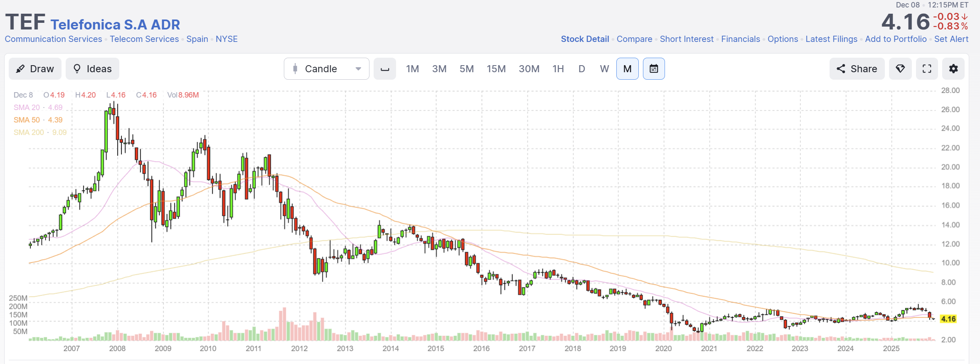This screenshot has width=980, height=364.
Task: Click the SMA 20 indicator label
Action: (27, 107)
